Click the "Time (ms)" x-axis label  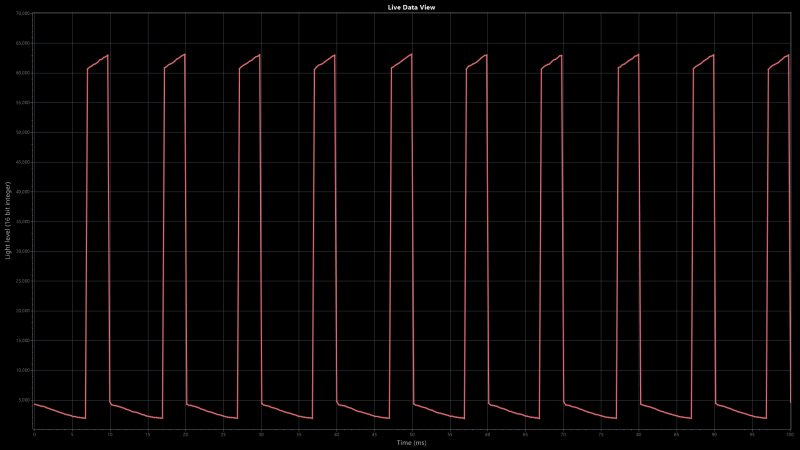click(411, 442)
